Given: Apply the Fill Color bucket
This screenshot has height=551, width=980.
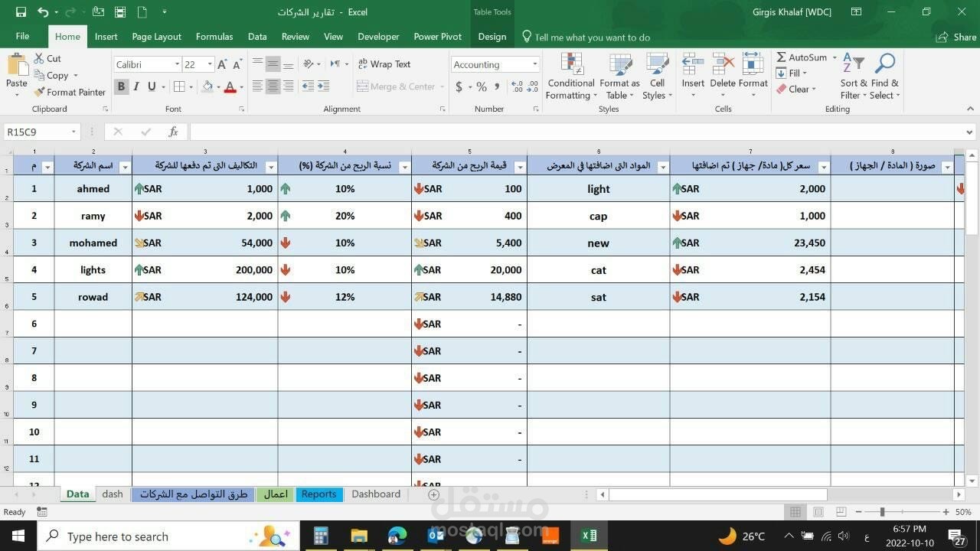Looking at the screenshot, I should click(207, 86).
